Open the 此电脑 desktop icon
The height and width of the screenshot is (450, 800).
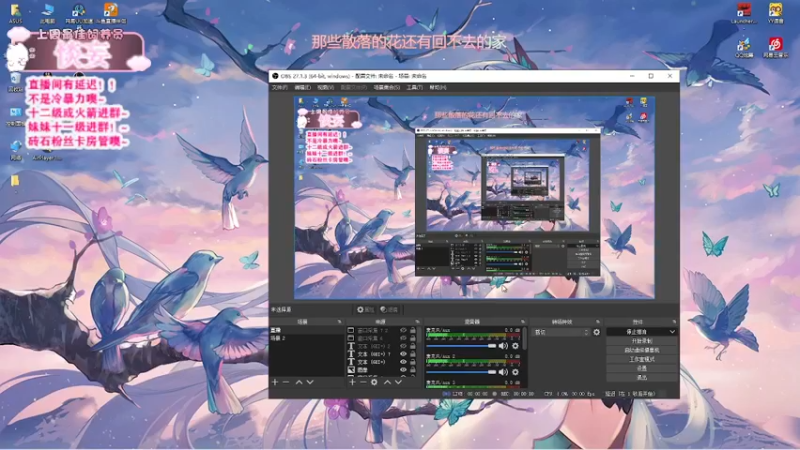click(x=47, y=14)
